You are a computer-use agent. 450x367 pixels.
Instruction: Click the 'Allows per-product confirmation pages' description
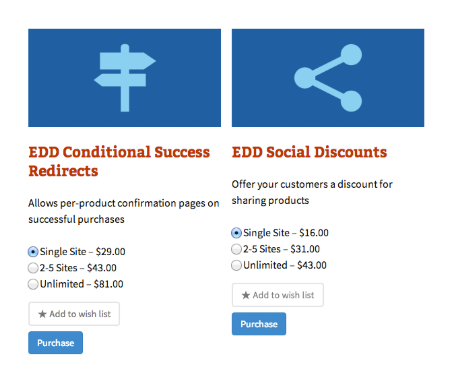coord(124,211)
